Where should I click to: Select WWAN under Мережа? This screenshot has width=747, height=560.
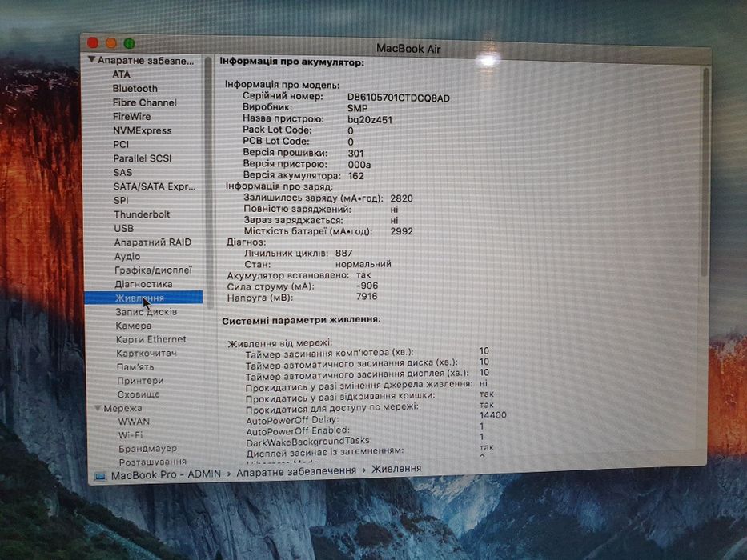coord(134,422)
